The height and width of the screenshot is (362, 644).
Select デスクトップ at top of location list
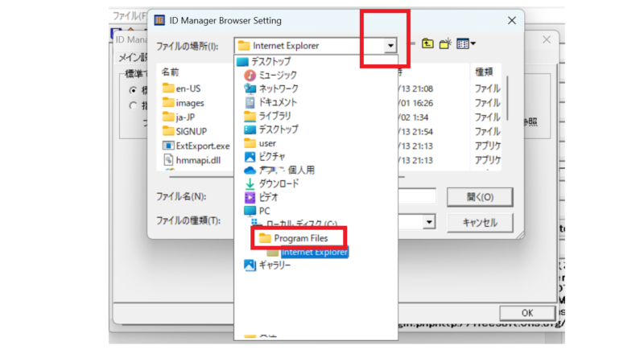coord(264,62)
